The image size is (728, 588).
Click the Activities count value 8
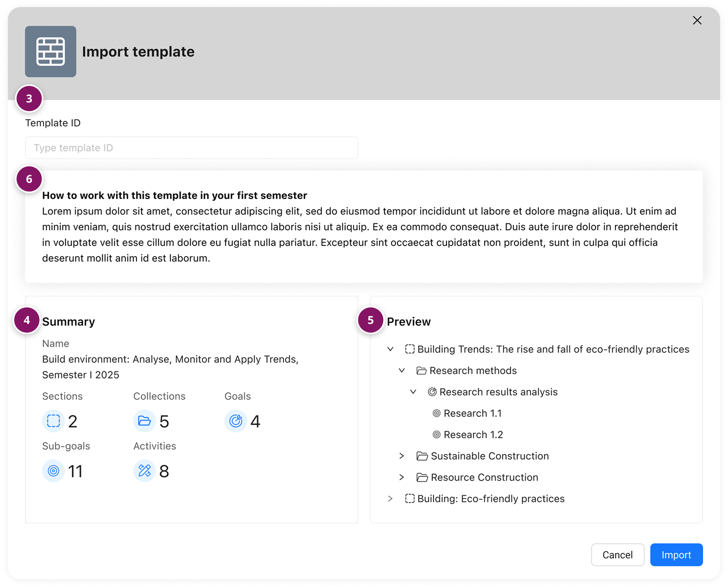click(164, 471)
